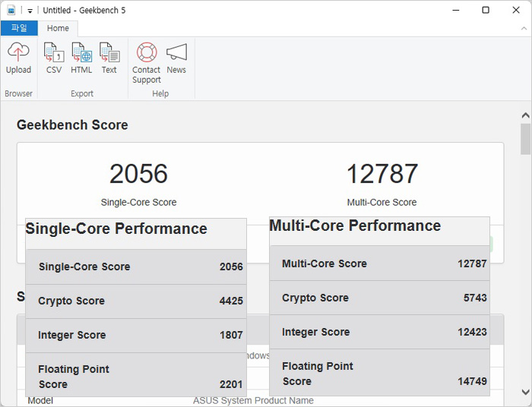Viewport: 532px width, 407px height.
Task: Select the multi-core Crypto Score 5743 row
Action: pyautogui.click(x=380, y=298)
